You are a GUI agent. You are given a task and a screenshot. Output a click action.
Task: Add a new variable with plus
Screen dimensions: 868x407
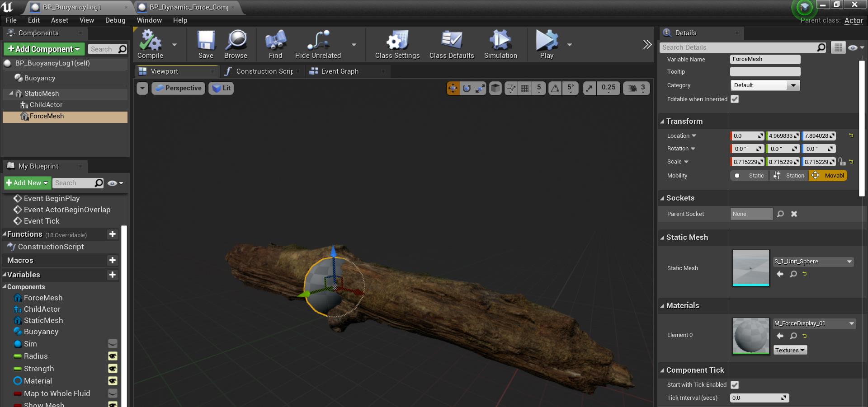(113, 275)
